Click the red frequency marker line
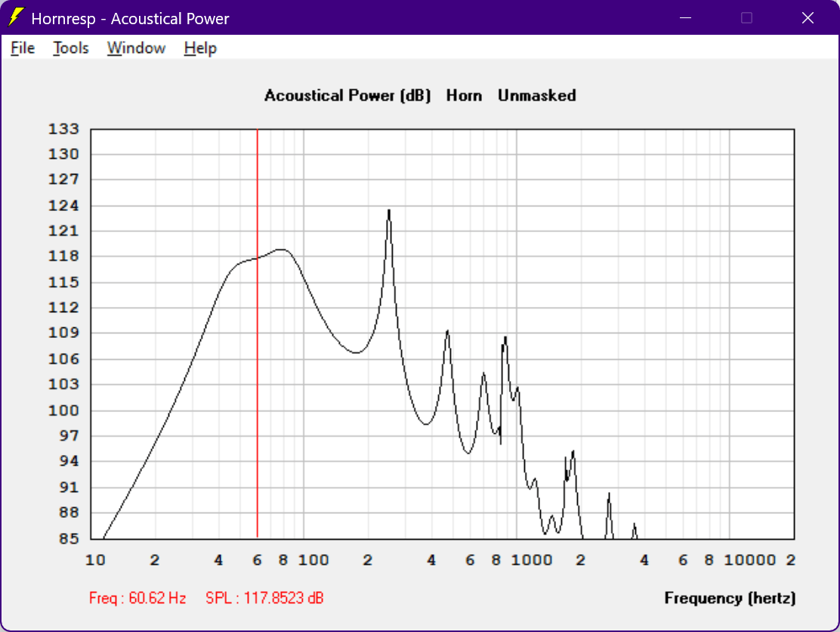Viewport: 840px width, 632px height. [257, 333]
